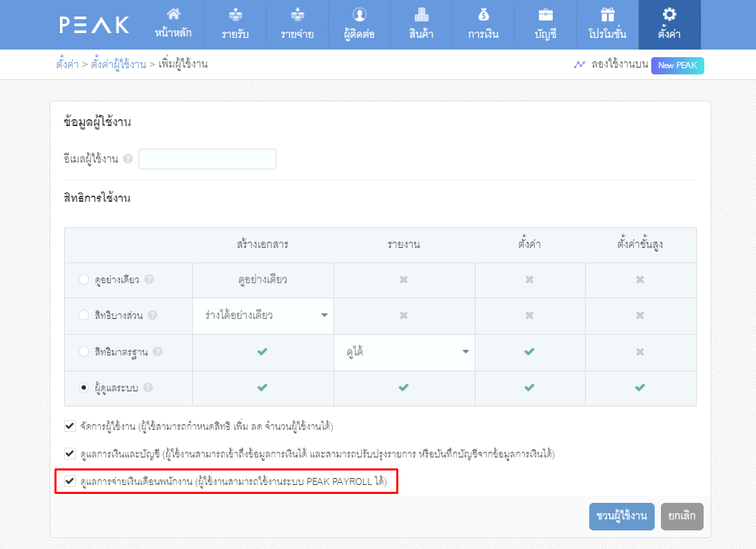This screenshot has width=756, height=549.
Task: Click checkmark under รายงาน in ผู้ดูแลระบบ row
Action: click(404, 388)
